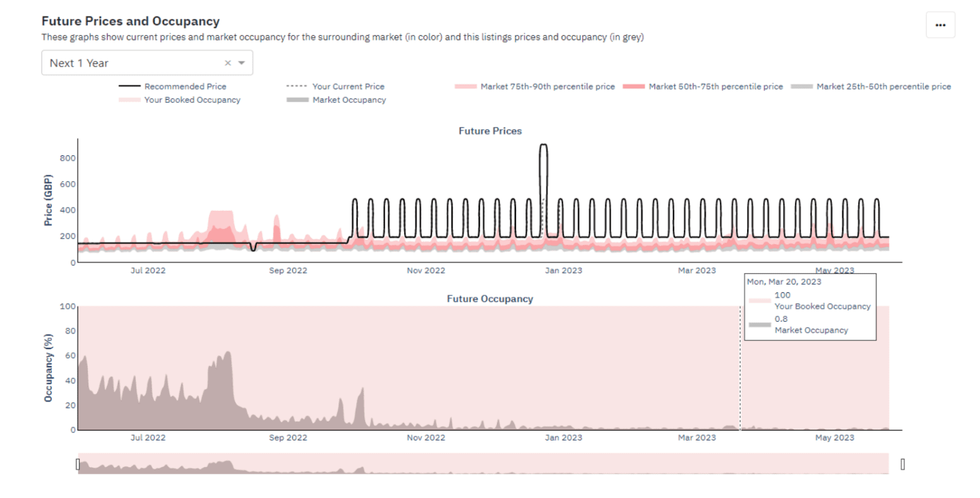
Task: Click the dashed vertical hover line in Future Occupancy
Action: click(740, 368)
